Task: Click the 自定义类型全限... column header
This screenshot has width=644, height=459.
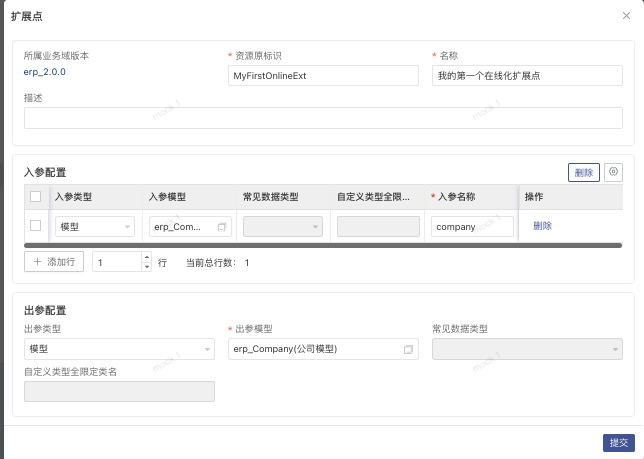Action: [x=373, y=197]
